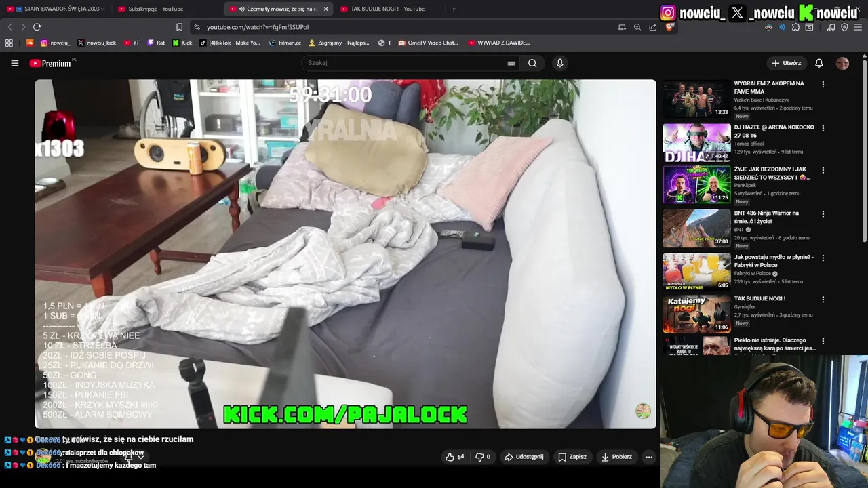Open zoom magnifier in address bar
Screen dimensions: 868x488
coord(637,27)
